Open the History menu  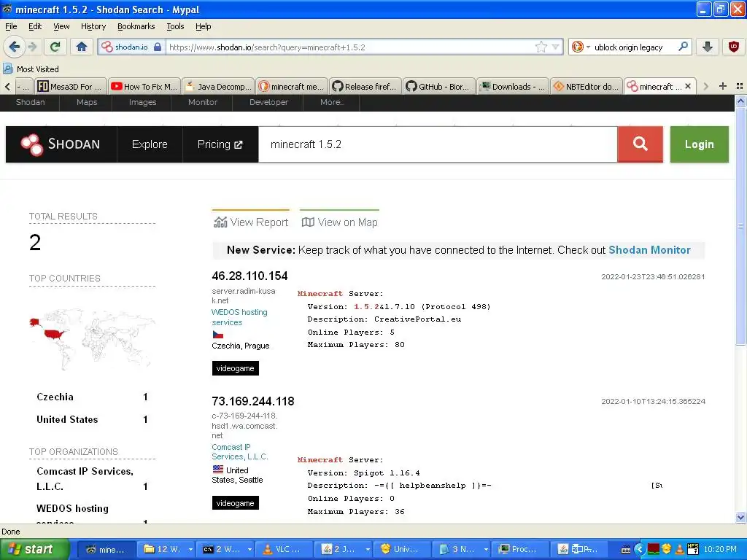(x=93, y=26)
